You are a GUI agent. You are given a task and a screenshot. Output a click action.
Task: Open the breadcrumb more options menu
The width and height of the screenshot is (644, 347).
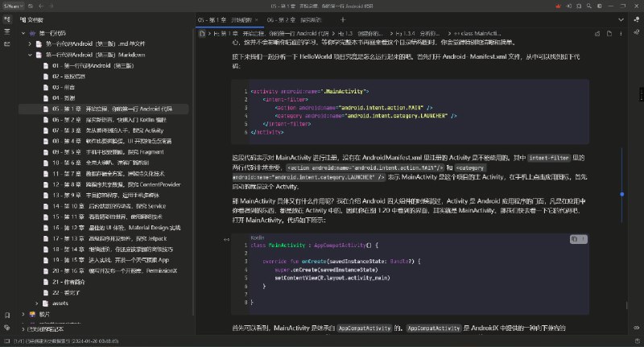[x=621, y=34]
